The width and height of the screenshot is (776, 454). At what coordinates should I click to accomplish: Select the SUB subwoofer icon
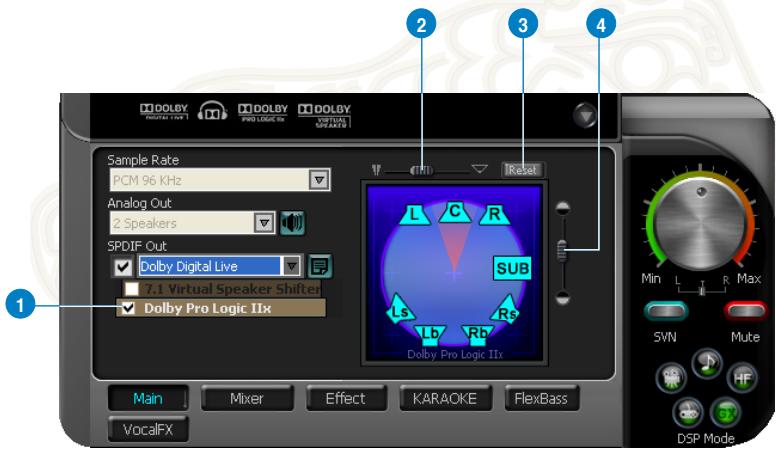coord(513,268)
